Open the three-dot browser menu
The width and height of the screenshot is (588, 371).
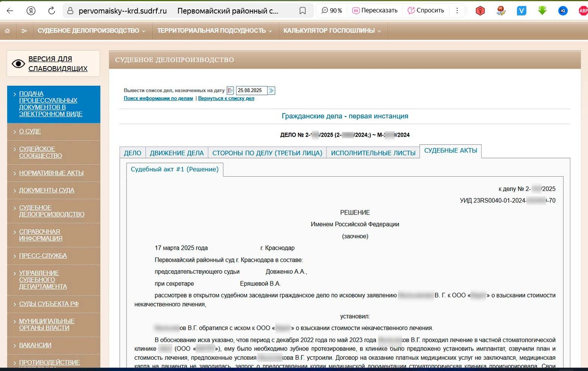pos(457,10)
